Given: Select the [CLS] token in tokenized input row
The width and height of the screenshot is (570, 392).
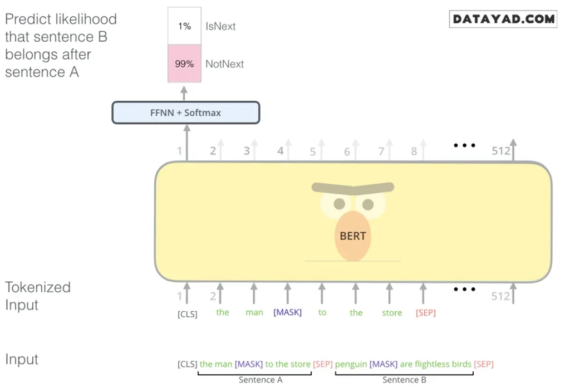Looking at the screenshot, I should (188, 314).
